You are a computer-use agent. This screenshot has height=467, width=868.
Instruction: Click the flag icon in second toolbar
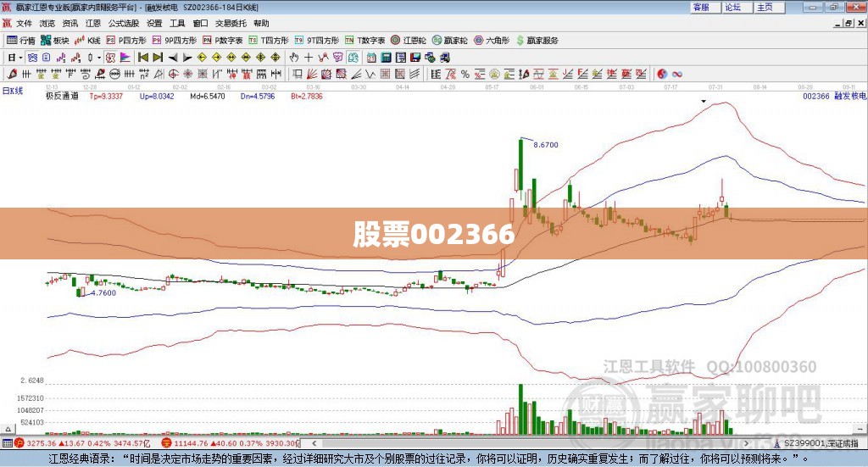[125, 58]
